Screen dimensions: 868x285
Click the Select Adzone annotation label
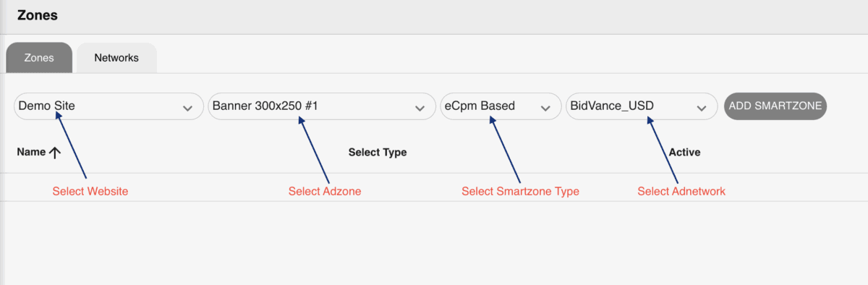point(325,192)
